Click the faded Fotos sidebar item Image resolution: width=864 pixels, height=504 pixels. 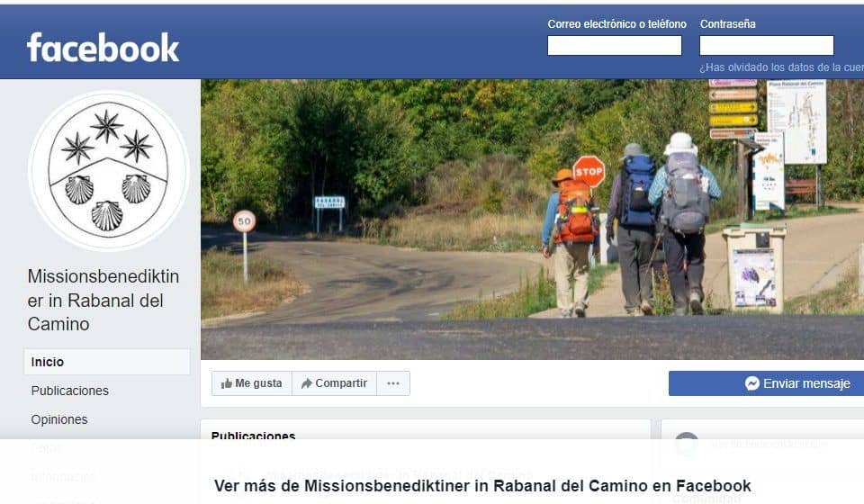47,448
